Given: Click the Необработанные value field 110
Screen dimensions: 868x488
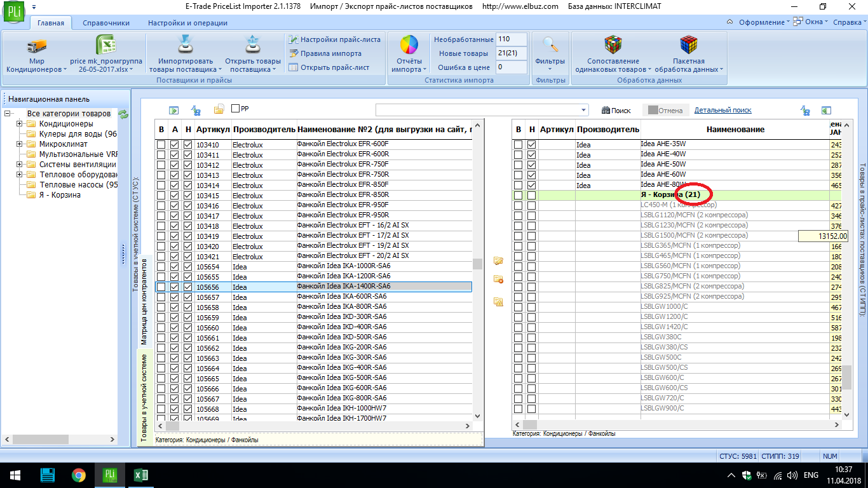Looking at the screenshot, I should click(x=512, y=39).
